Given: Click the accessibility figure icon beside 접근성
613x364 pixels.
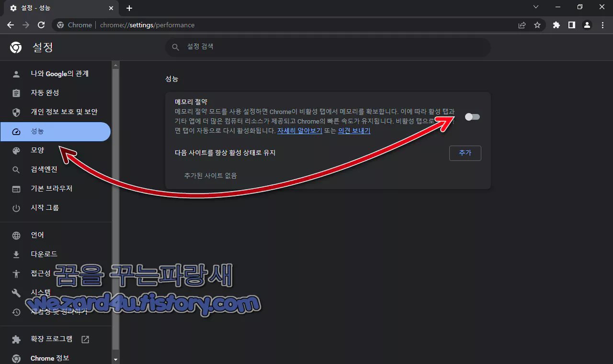Looking at the screenshot, I should pos(16,273).
